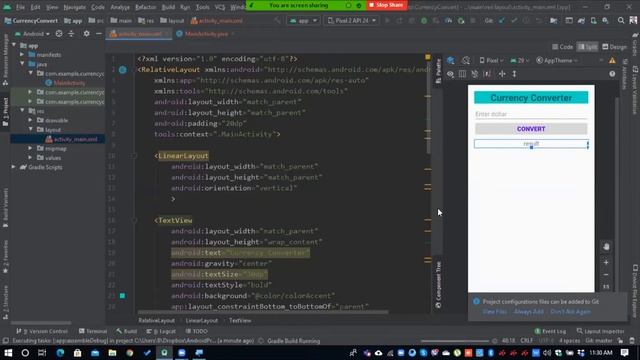Screen dimensions: 640x360
Task: Toggle the view options eye icon
Action: point(450,74)
